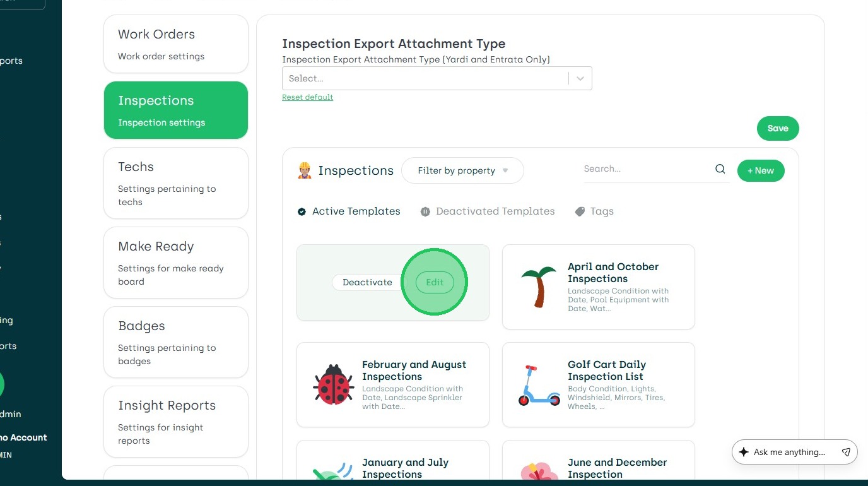Click Edit on the highlighted template

pos(435,282)
